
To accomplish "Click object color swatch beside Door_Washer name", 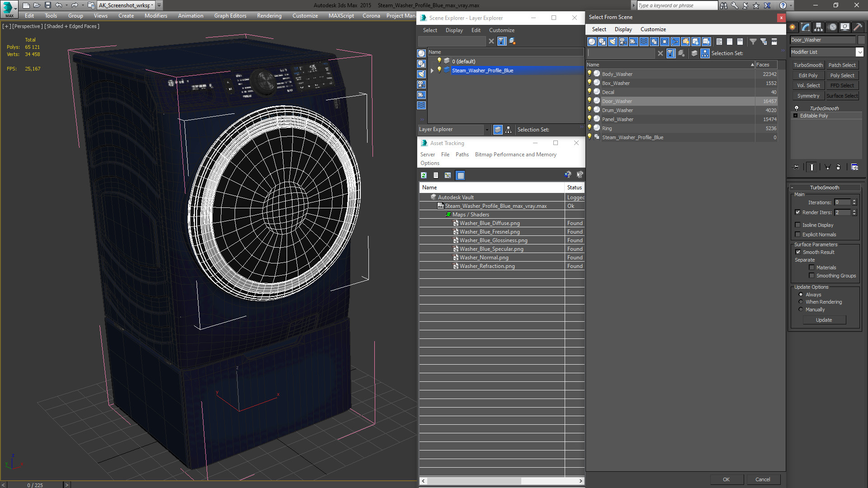I will coord(861,40).
